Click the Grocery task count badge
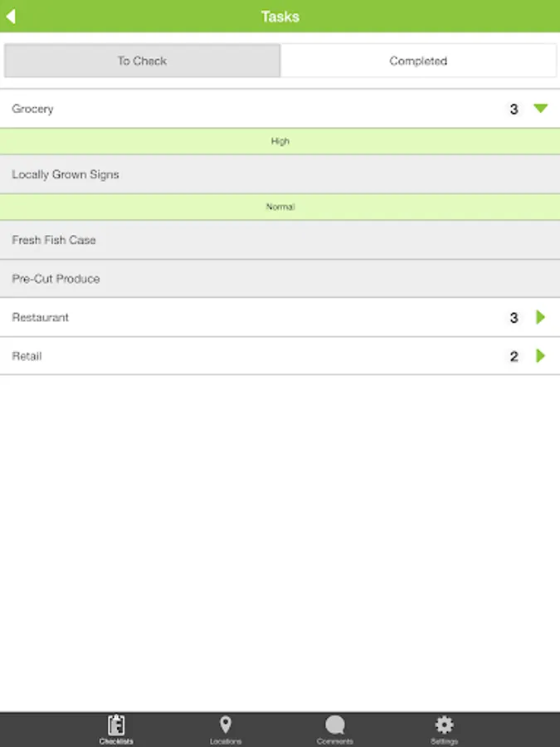Screen dimensions: 560x747 pyautogui.click(x=514, y=109)
